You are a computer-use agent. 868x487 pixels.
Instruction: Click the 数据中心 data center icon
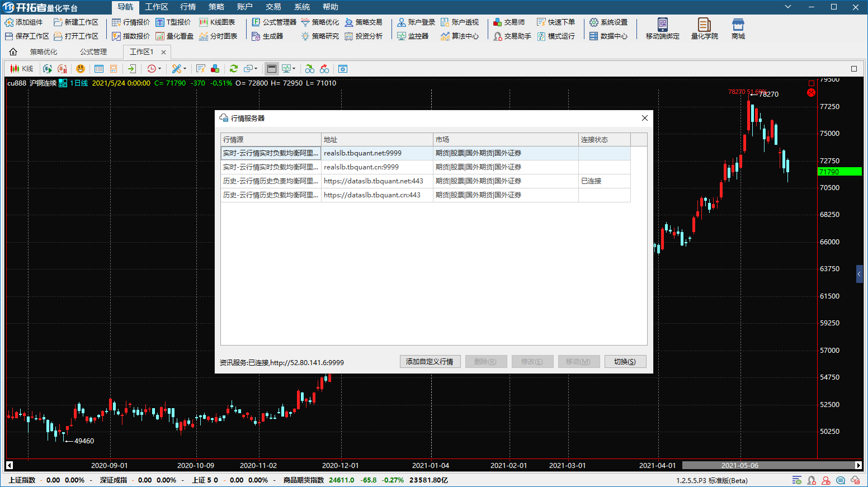(x=608, y=36)
